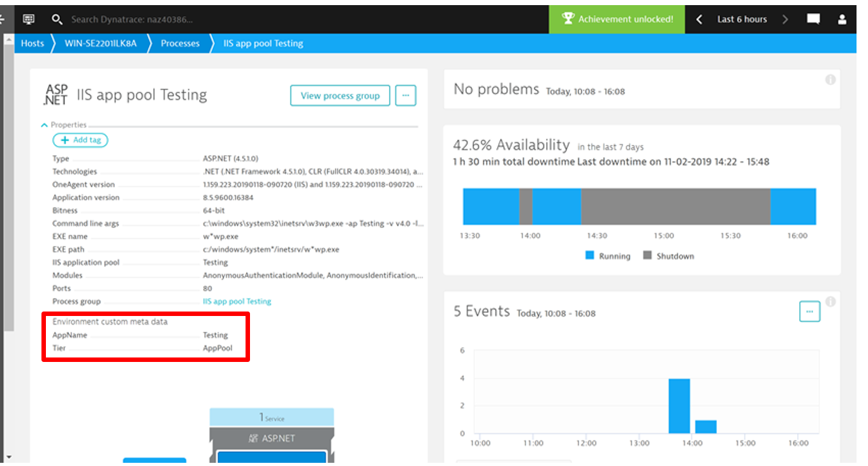
Task: Click the large shutdown bar in availability chart
Action: pos(675,206)
